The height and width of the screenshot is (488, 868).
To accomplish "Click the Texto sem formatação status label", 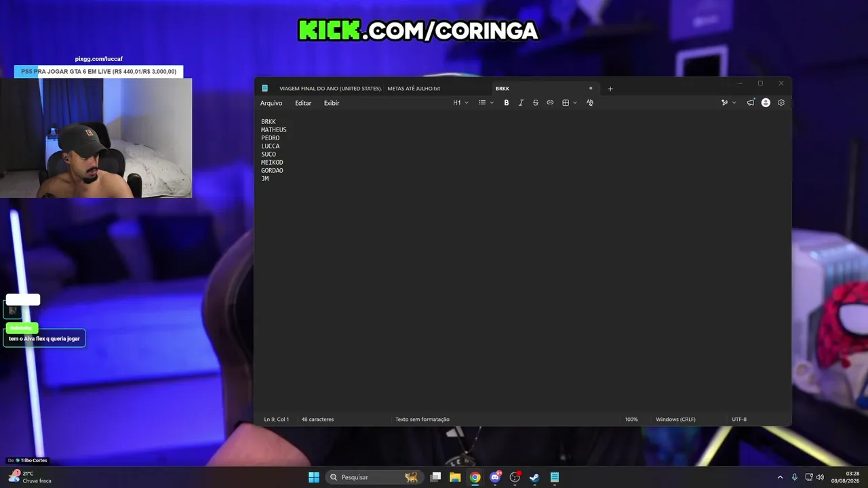I will pos(422,420).
